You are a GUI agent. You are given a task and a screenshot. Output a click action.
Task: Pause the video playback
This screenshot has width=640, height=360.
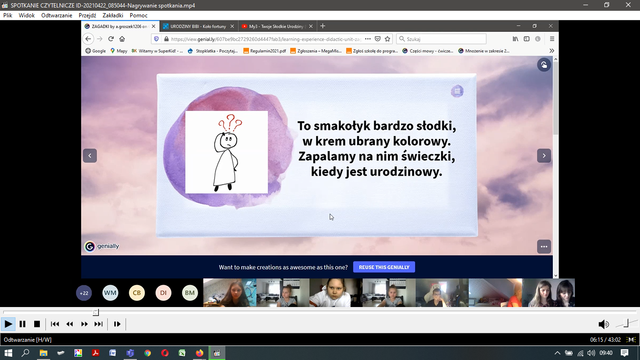22,324
